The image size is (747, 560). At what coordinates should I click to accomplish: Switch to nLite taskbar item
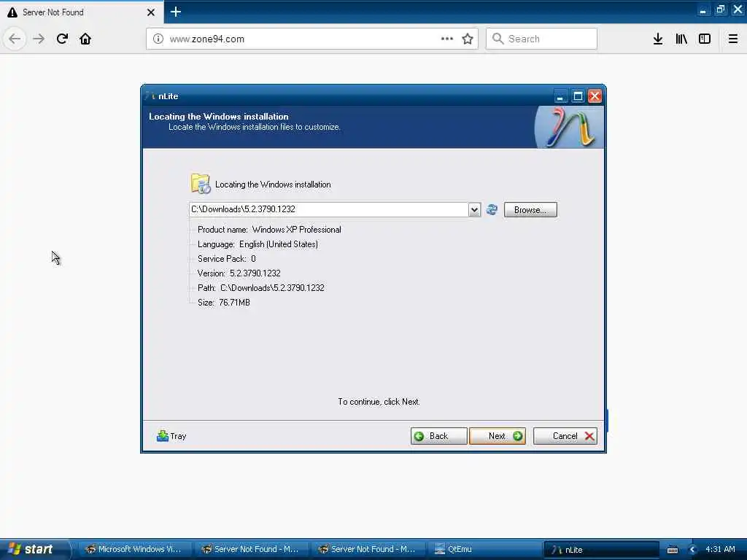click(x=601, y=550)
